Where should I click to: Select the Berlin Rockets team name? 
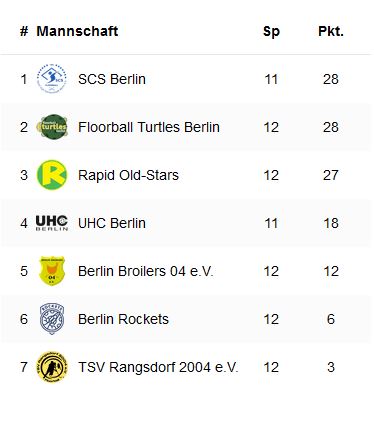click(123, 319)
